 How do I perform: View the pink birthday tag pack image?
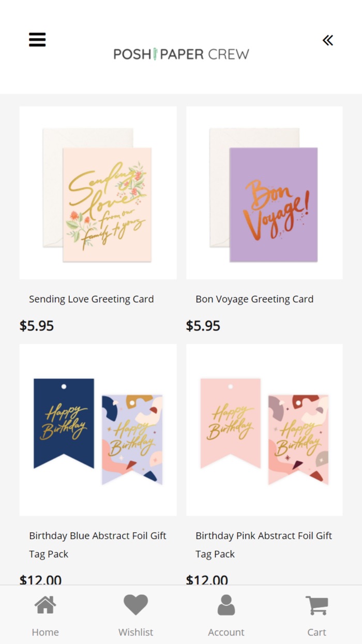pyautogui.click(x=264, y=430)
